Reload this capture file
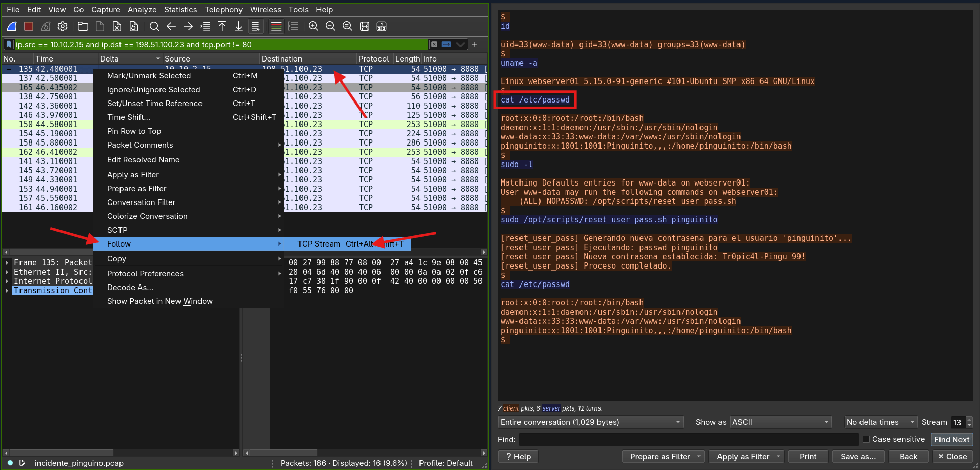980x470 pixels. click(x=134, y=26)
